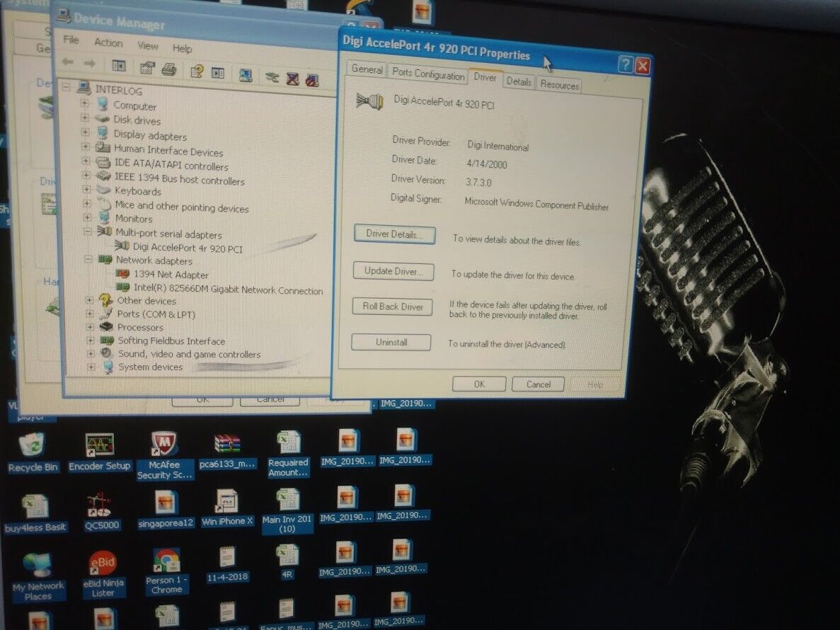Image resolution: width=840 pixels, height=630 pixels.
Task: Click the Driver Details... button
Action: [394, 234]
